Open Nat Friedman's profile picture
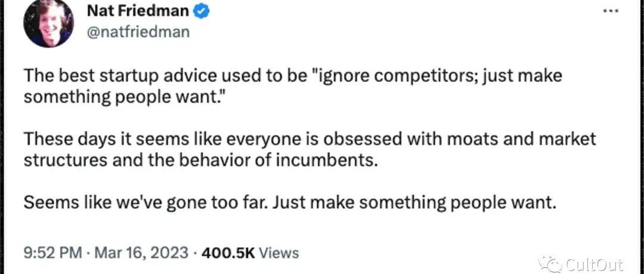 pos(49,23)
